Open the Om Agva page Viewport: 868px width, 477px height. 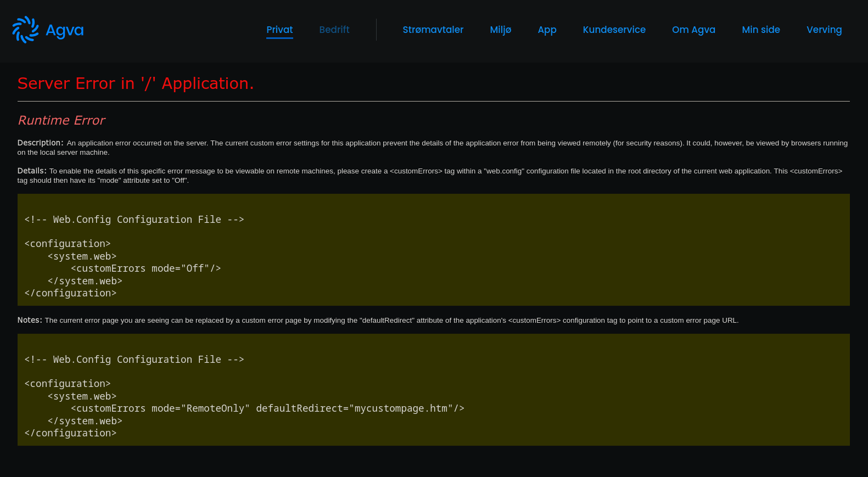click(693, 30)
